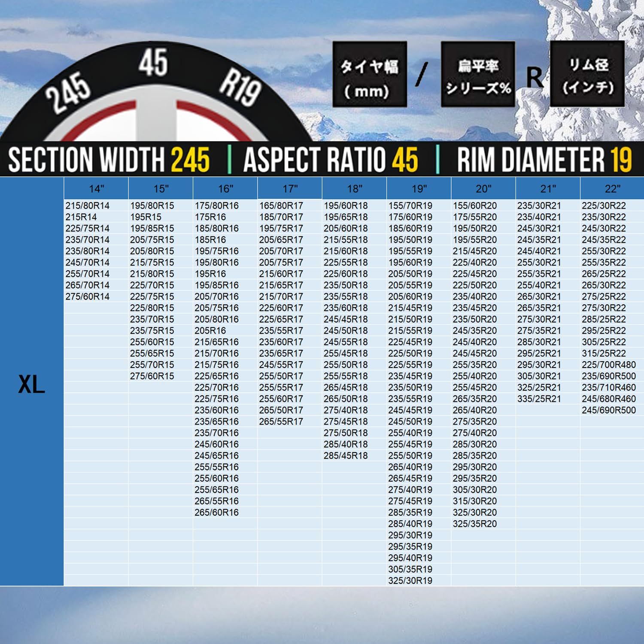Click the タイヤ幅 (mm) box
This screenshot has height=644, width=644.
tap(370, 74)
